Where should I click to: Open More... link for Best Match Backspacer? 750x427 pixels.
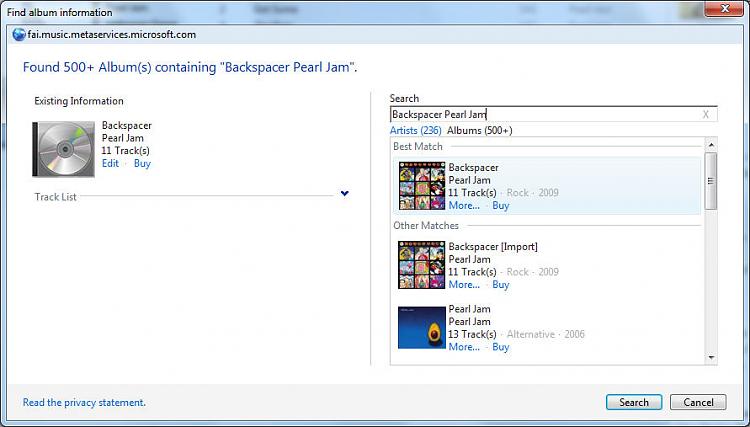(x=464, y=206)
